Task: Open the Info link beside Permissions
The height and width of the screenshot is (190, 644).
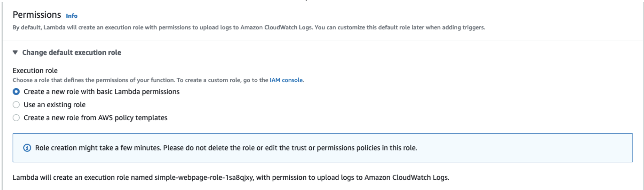Action: pyautogui.click(x=71, y=16)
